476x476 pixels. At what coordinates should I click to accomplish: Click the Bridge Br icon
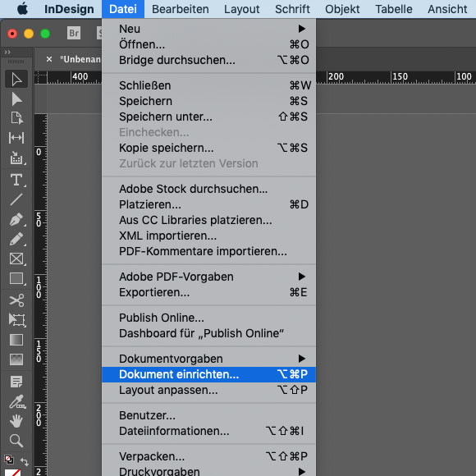[x=74, y=33]
